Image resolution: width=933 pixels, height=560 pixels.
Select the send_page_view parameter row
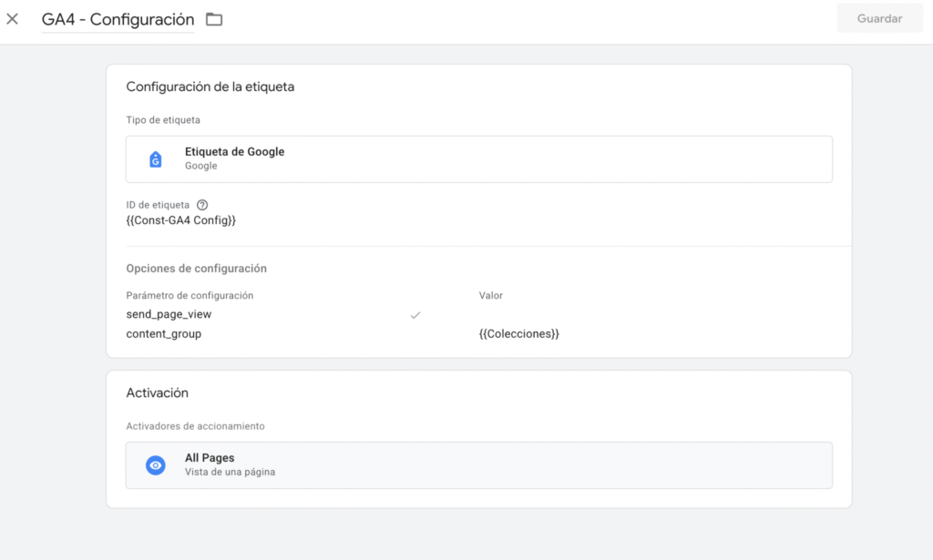(169, 314)
